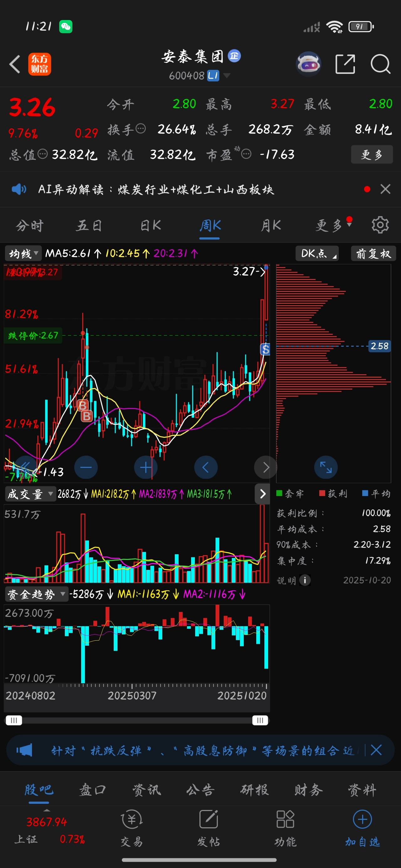
Task: Tap the megaphone announcement icon
Action: tap(24, 750)
